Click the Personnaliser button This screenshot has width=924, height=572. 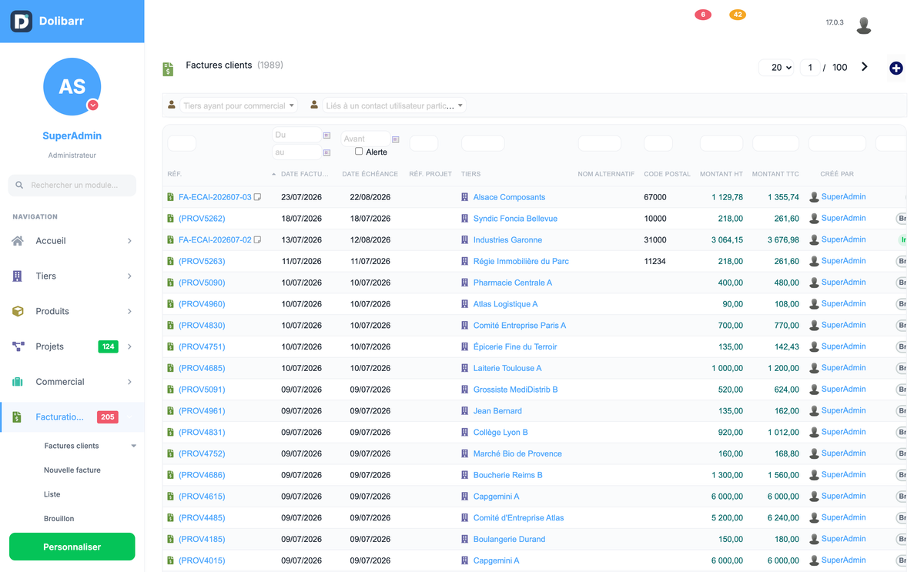72,547
